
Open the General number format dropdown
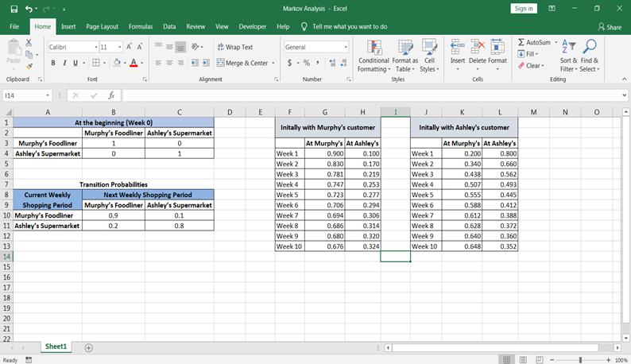[x=346, y=47]
